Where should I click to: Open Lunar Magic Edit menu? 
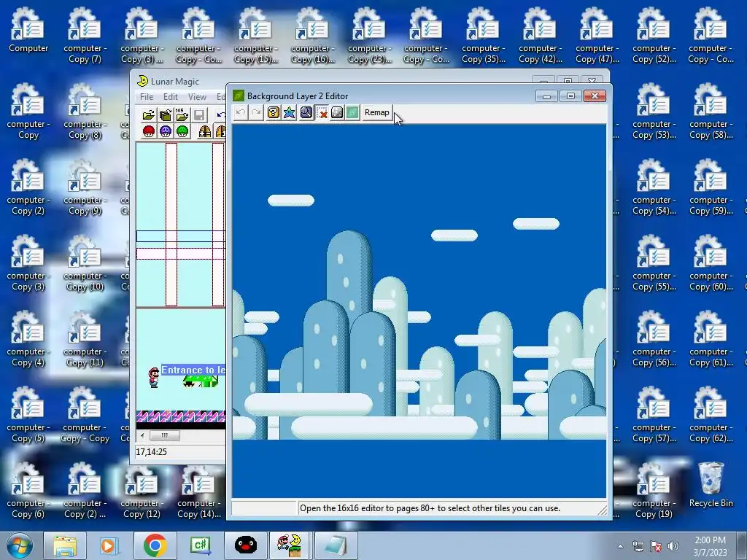point(171,97)
